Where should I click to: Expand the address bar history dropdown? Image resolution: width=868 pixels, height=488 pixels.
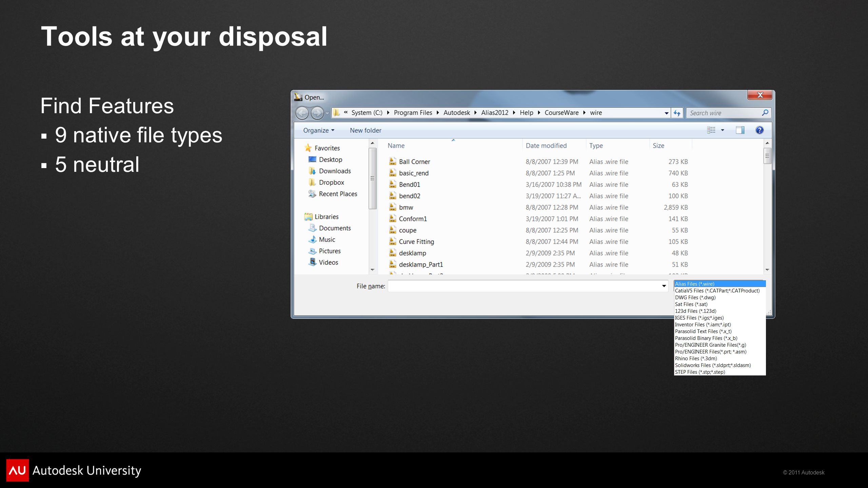click(667, 113)
